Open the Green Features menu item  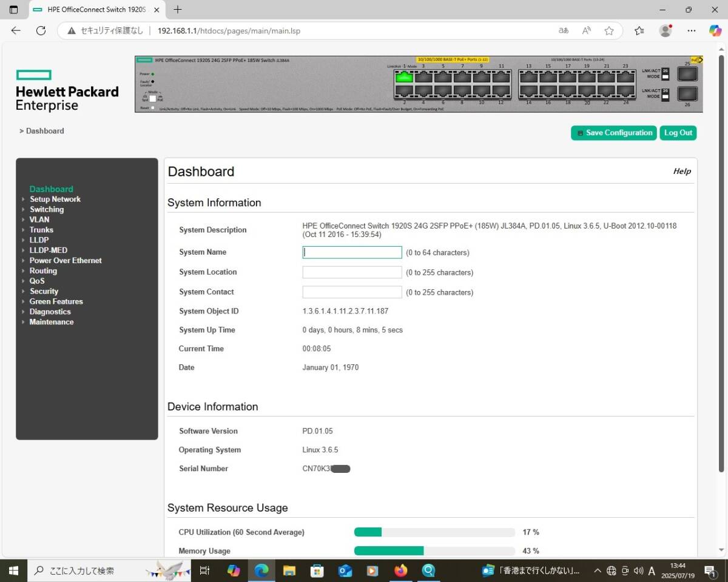56,301
